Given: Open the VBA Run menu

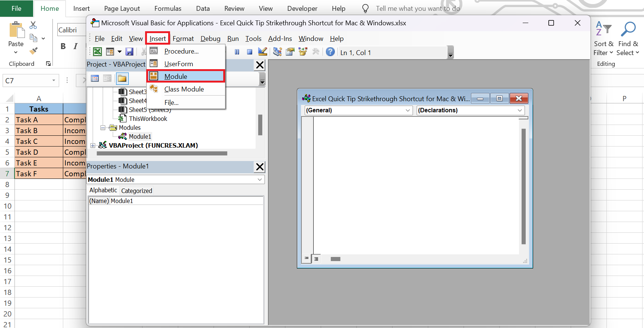Looking at the screenshot, I should [233, 39].
